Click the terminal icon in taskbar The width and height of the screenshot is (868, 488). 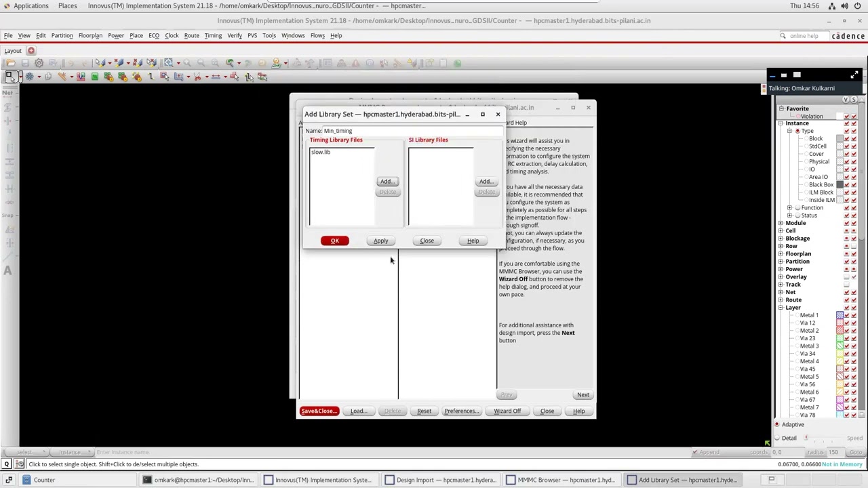pyautogui.click(x=147, y=480)
